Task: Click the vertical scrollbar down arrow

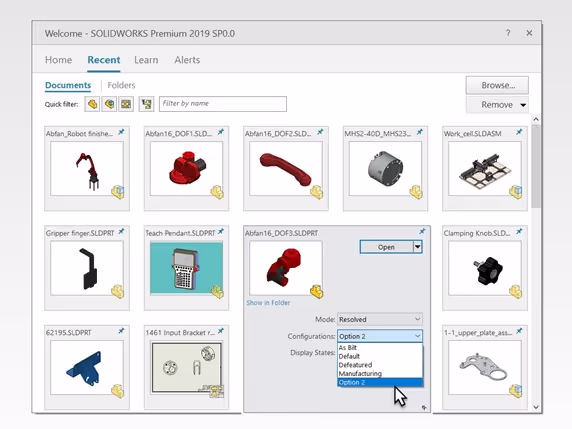Action: pyautogui.click(x=536, y=407)
